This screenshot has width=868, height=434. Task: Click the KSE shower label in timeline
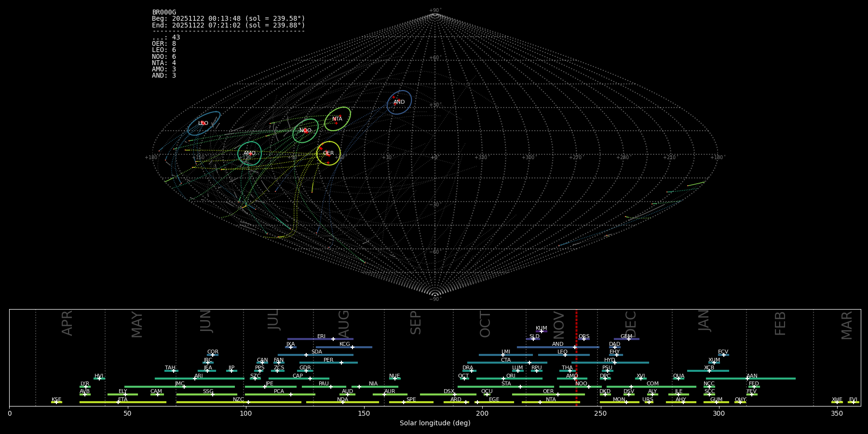[56, 399]
